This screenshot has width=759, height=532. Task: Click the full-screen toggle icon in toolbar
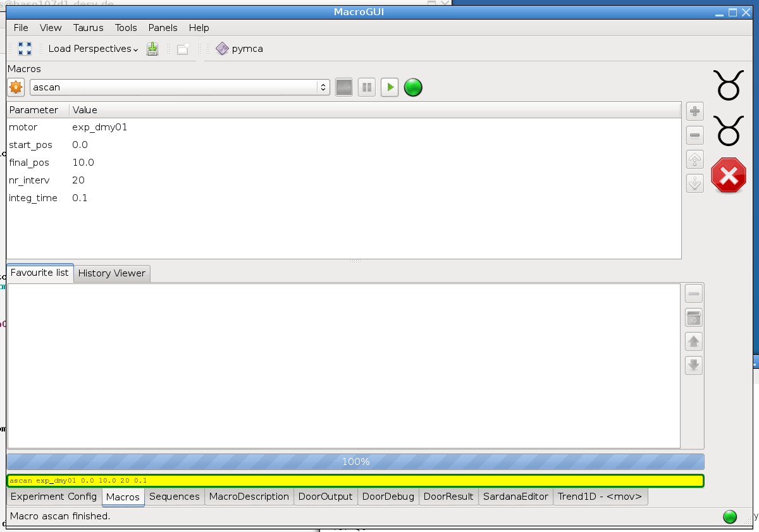point(25,49)
